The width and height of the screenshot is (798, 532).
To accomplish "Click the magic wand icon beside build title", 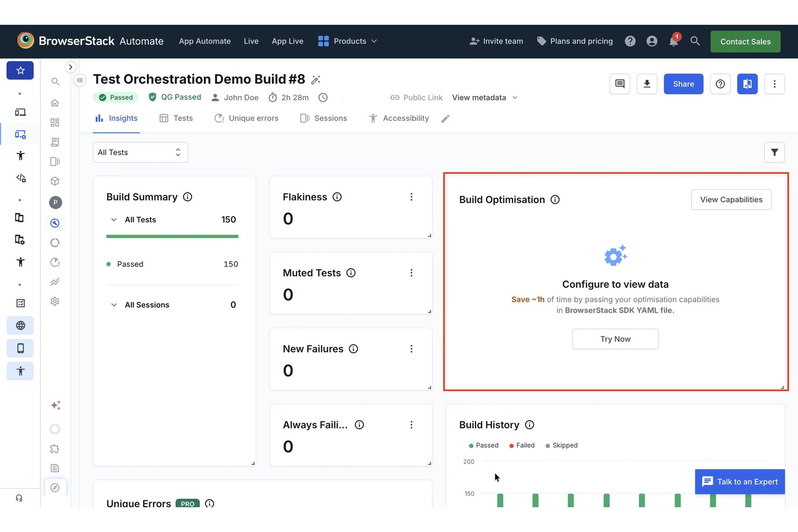I will coord(316,80).
